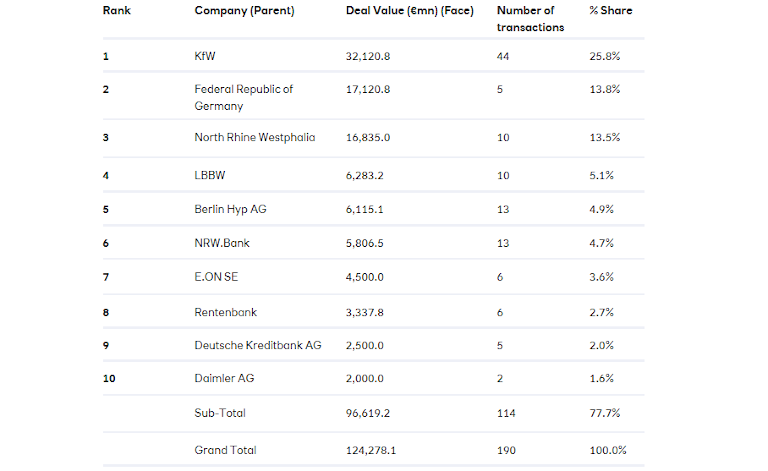Screen dimensions: 768x471
Task: Select the Federal Republic of Germany cell
Action: click(x=243, y=97)
